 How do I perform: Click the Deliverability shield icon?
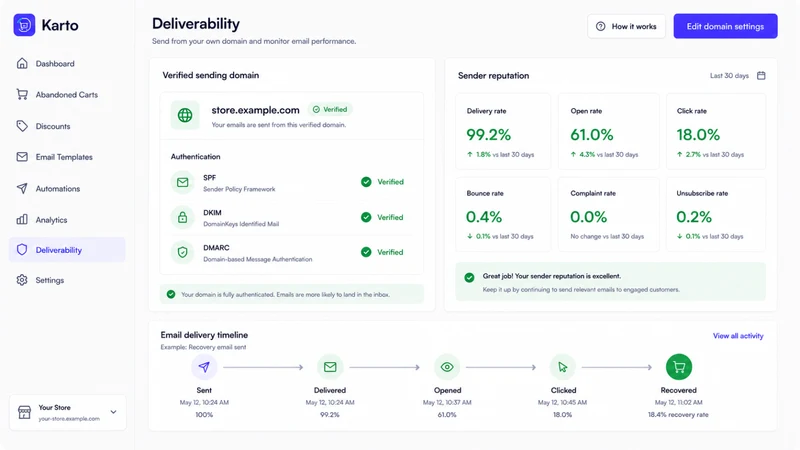[x=22, y=249]
